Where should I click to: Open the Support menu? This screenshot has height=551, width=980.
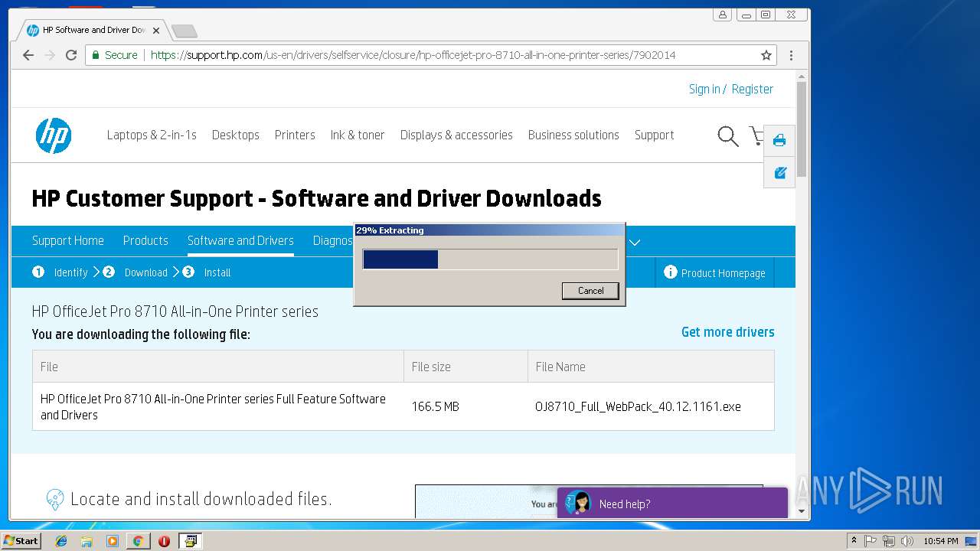(x=655, y=135)
